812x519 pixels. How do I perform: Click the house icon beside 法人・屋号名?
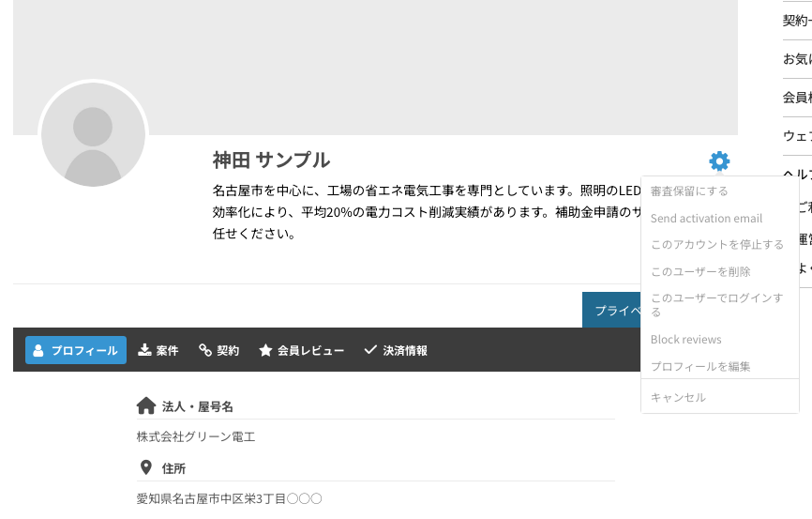[146, 406]
